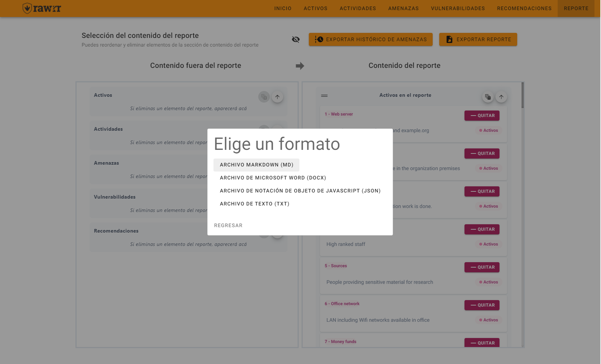This screenshot has width=601, height=364.
Task: Click the rawr shield logo
Action: click(x=42, y=8)
